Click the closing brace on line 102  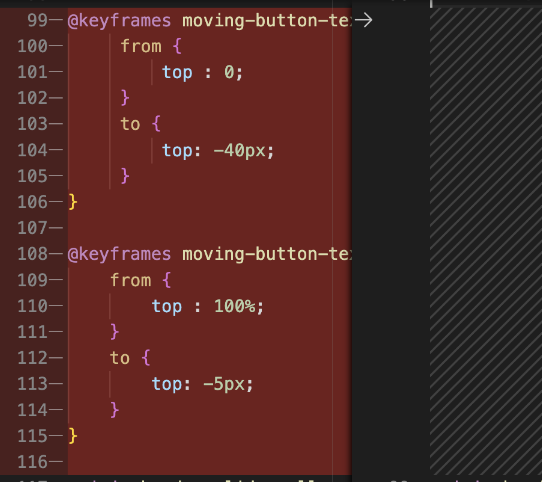tap(125, 98)
